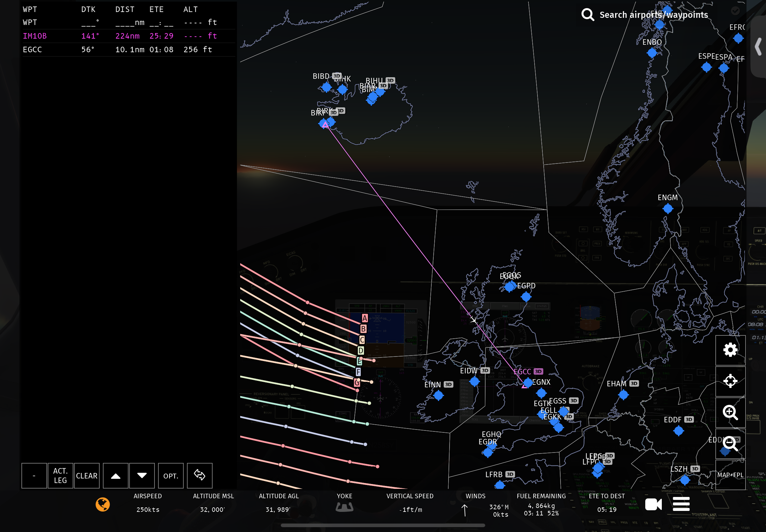Zoom out on the map

pyautogui.click(x=730, y=444)
